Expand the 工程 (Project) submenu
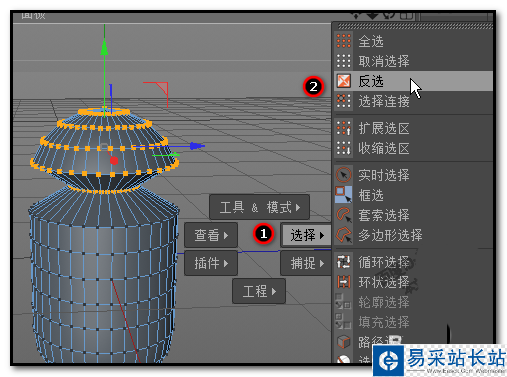The width and height of the screenshot is (507, 377). tap(259, 291)
